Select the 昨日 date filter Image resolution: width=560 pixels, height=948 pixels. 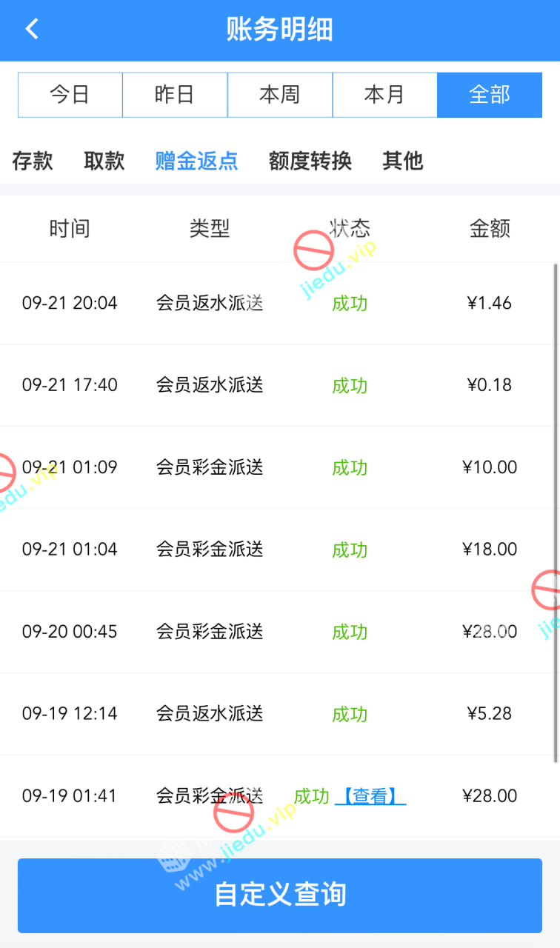(x=175, y=95)
